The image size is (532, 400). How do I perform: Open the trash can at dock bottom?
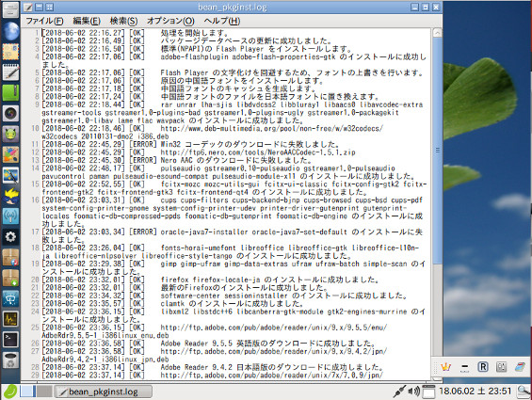[11, 360]
